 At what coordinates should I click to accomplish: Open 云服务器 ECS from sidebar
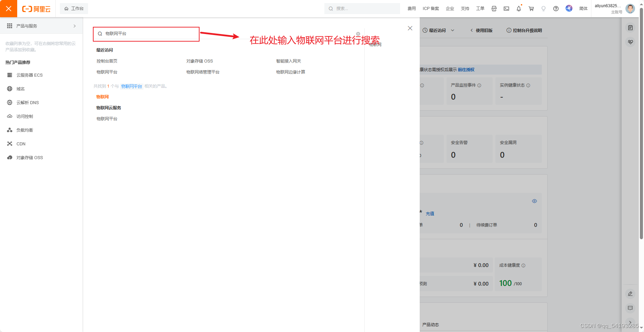coord(30,75)
